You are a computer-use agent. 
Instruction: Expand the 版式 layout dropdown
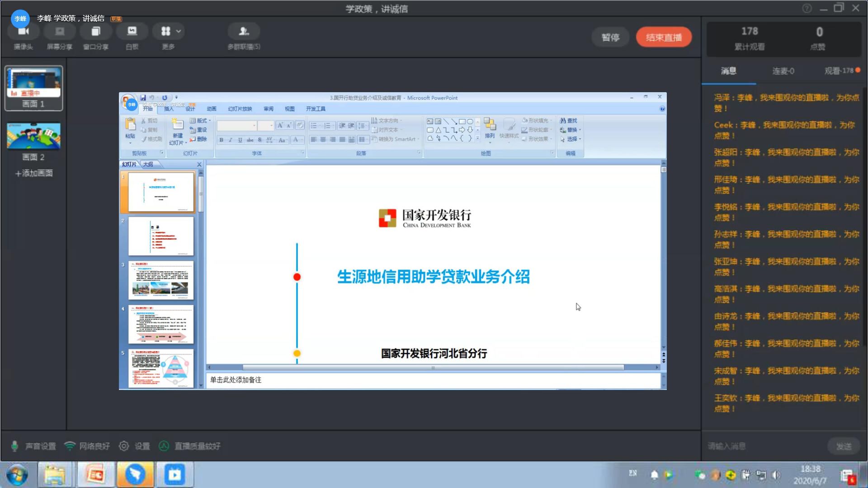pyautogui.click(x=200, y=121)
